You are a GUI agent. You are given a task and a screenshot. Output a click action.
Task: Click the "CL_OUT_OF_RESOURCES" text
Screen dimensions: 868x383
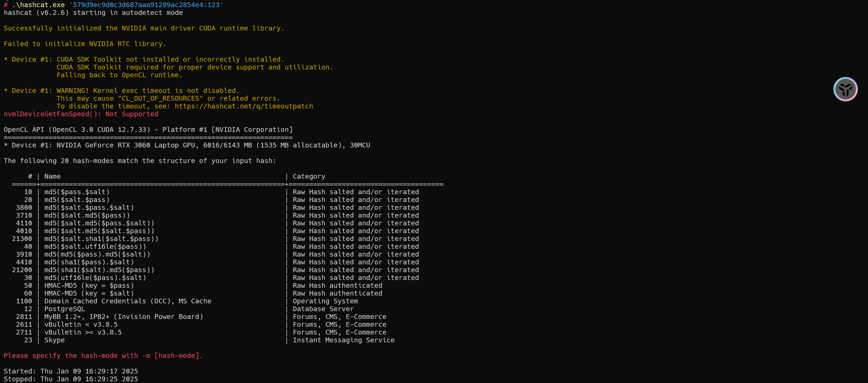tap(160, 99)
